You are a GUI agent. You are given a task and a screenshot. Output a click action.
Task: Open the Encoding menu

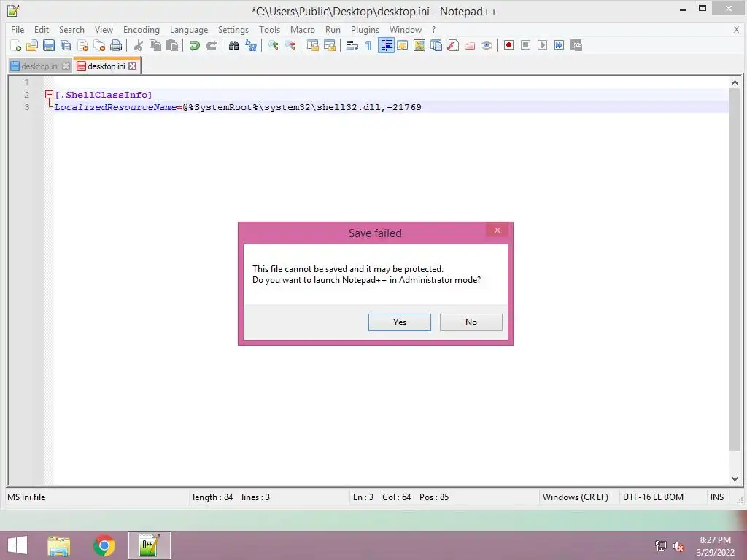click(x=141, y=29)
